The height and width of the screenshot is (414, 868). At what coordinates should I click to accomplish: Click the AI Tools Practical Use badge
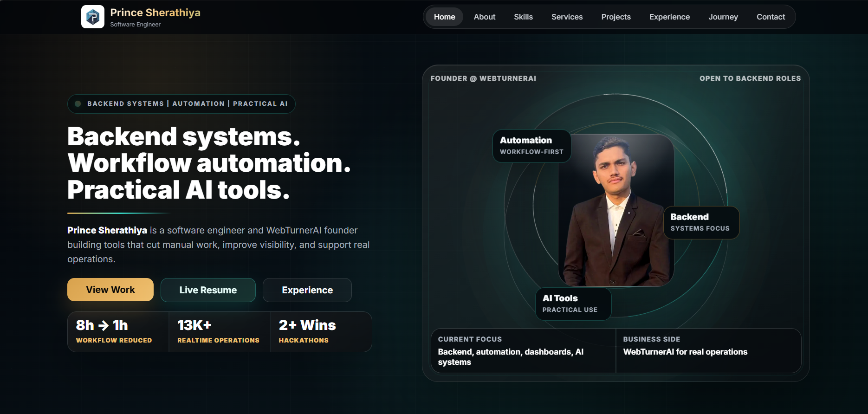tap(573, 304)
